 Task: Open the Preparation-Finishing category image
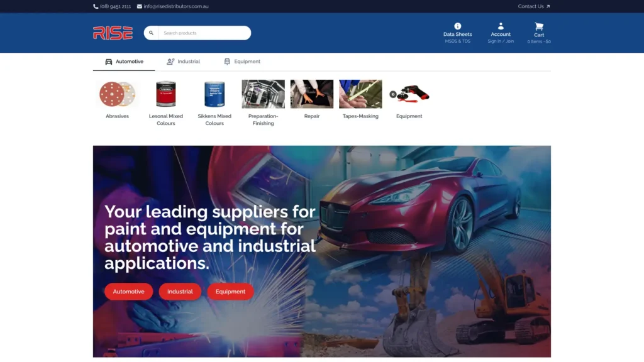(x=264, y=94)
